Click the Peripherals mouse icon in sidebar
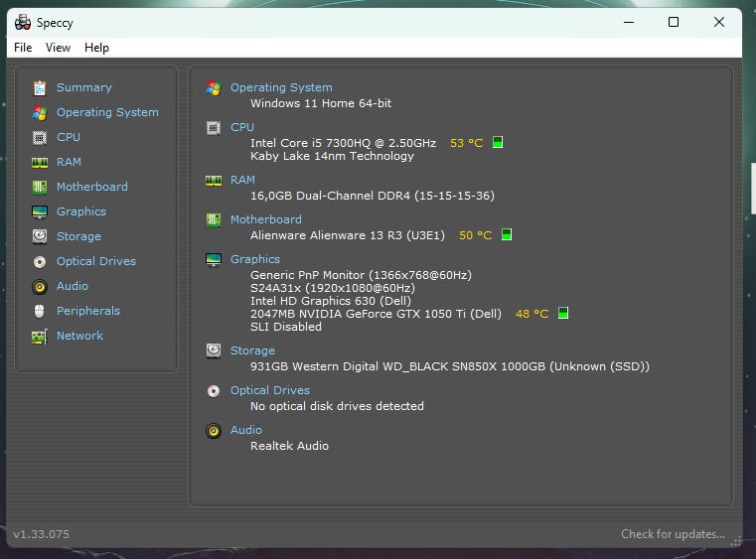 40,312
